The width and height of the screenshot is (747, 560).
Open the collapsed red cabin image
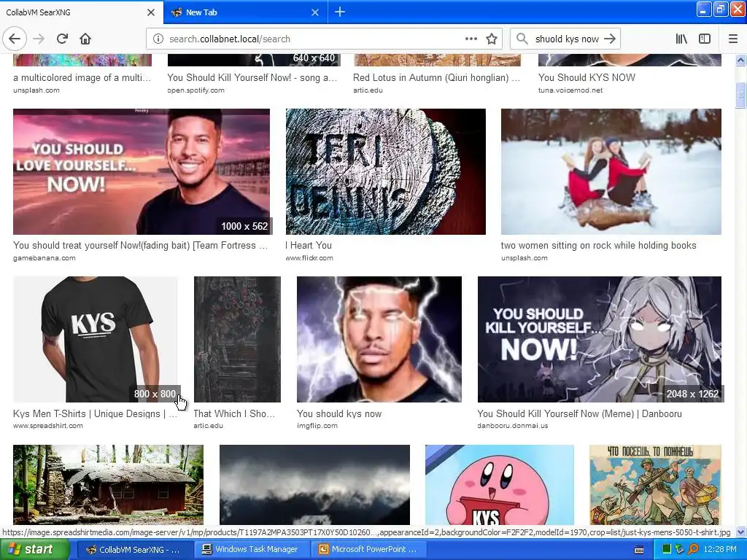(108, 485)
